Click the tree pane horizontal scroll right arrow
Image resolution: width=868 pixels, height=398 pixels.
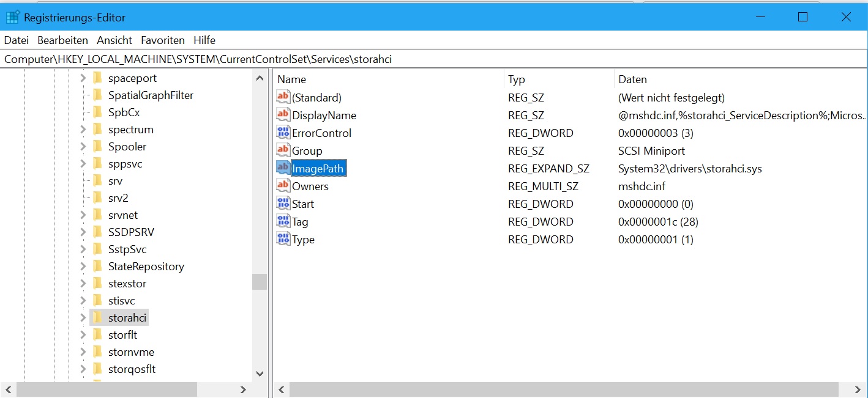[243, 389]
